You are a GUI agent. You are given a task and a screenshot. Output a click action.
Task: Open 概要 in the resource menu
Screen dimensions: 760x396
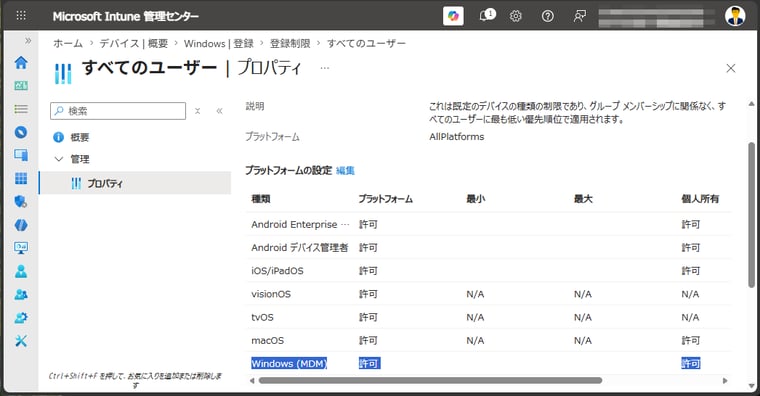pyautogui.click(x=79, y=138)
